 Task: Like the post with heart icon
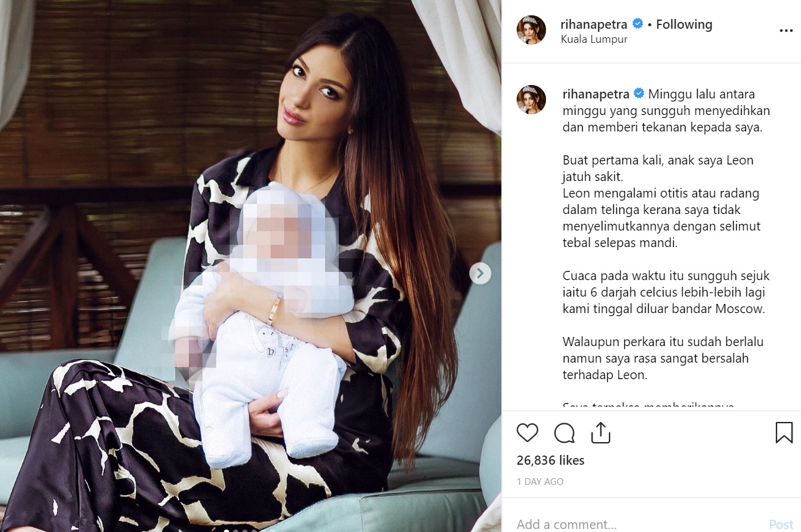527,433
